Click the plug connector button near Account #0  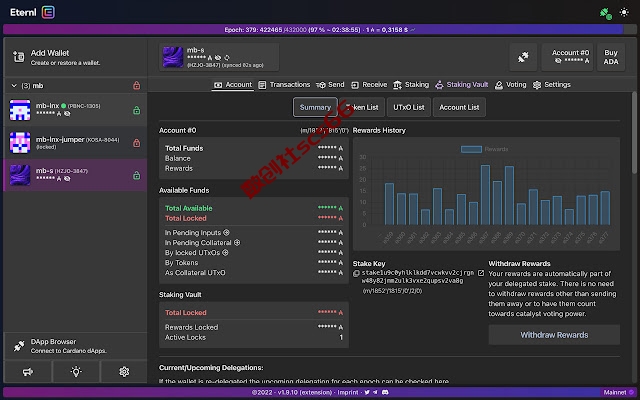(523, 57)
